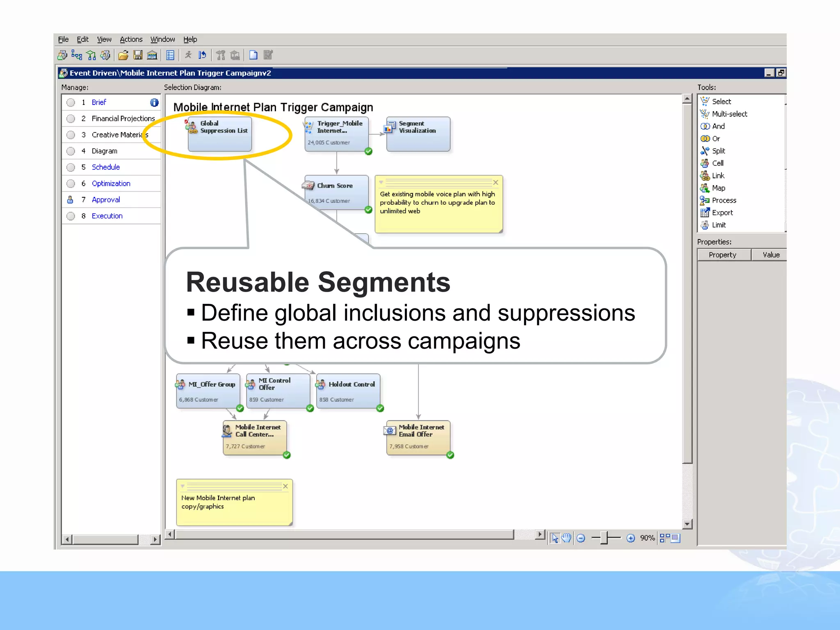The width and height of the screenshot is (840, 630).
Task: Click the Diagram status circle
Action: point(71,151)
